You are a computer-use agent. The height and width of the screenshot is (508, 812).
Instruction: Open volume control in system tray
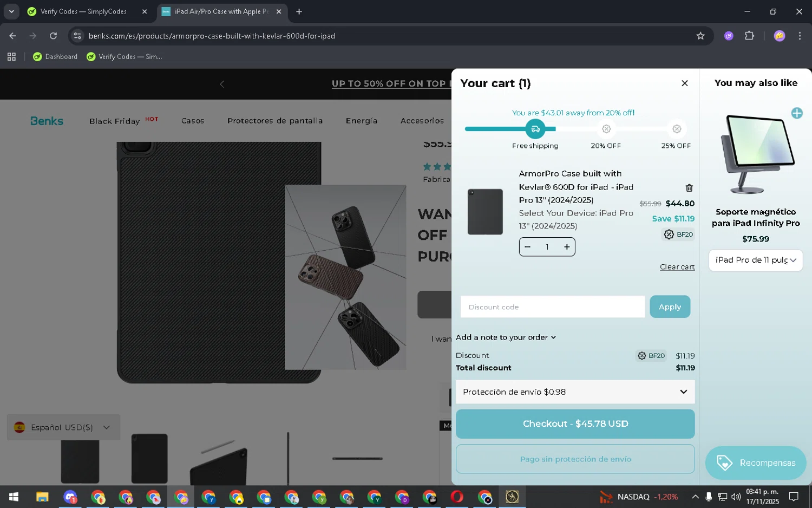pos(736,497)
